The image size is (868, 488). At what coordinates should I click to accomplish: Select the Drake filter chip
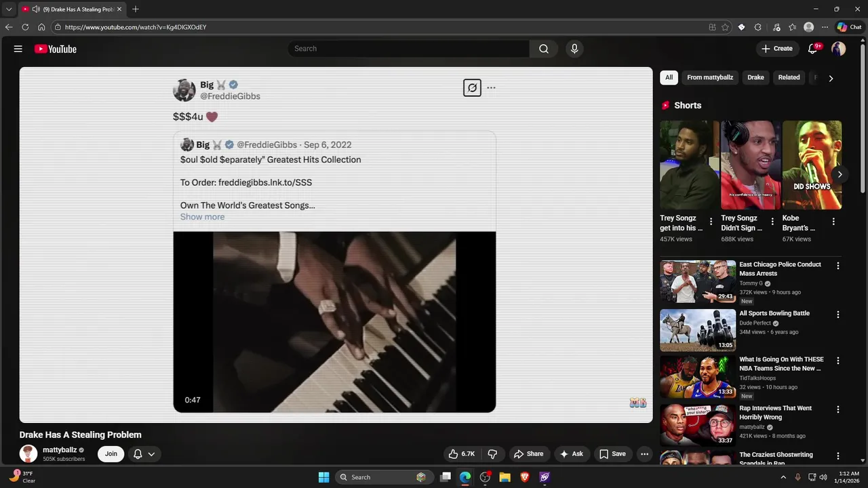755,77
